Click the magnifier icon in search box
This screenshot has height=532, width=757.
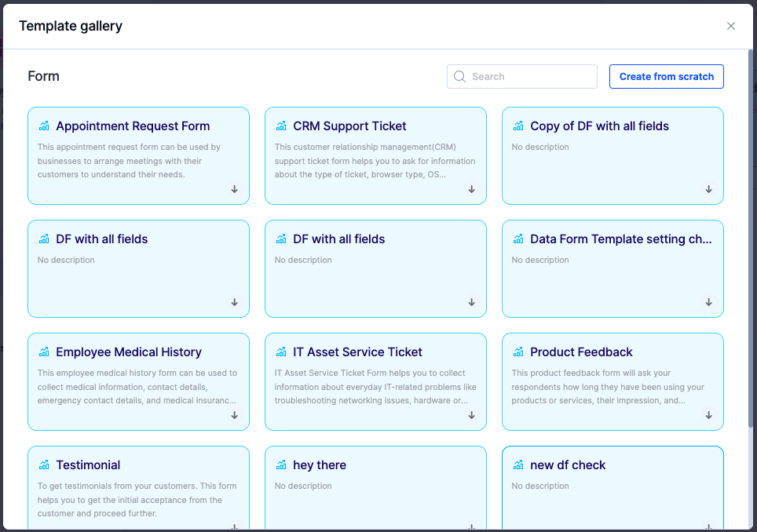point(460,77)
